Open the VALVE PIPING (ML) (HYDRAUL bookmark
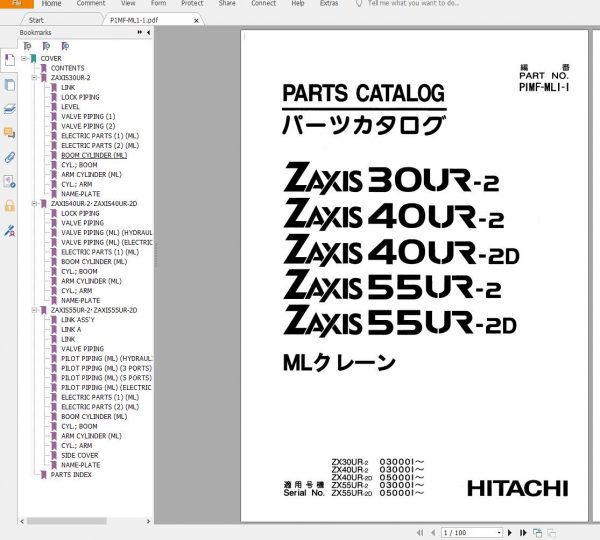 click(106, 233)
